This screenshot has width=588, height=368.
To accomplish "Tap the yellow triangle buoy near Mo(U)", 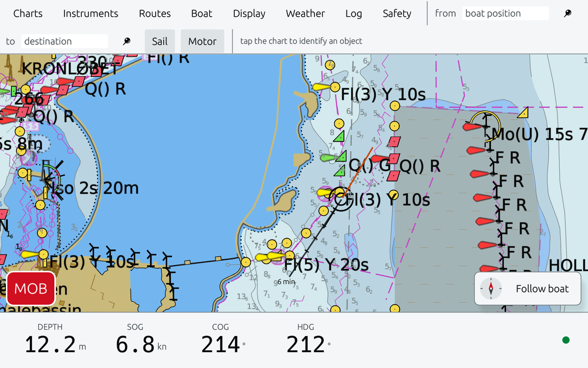I will point(523,113).
